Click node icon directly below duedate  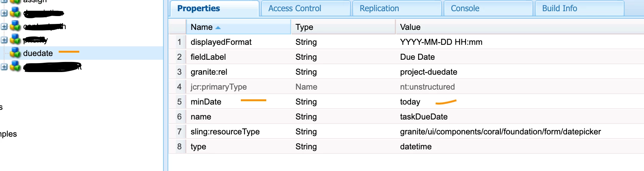pos(15,67)
